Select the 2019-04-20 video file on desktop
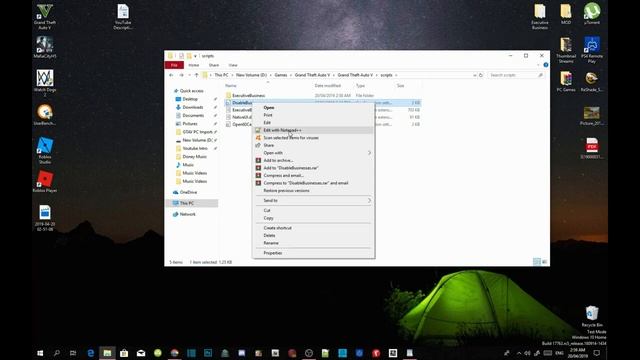The image size is (640, 360). click(44, 218)
